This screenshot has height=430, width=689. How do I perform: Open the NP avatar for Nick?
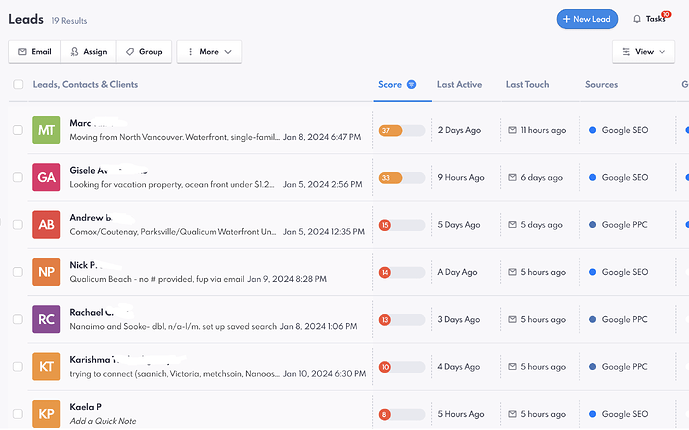coord(46,272)
